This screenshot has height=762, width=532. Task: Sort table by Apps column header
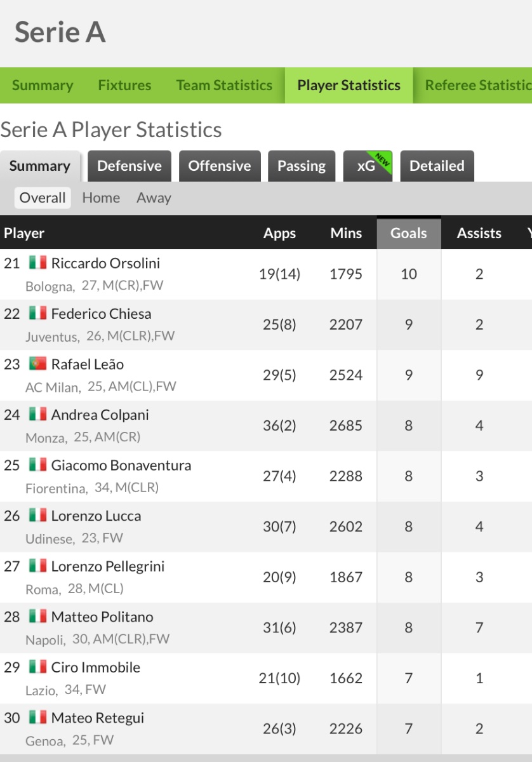[280, 233]
